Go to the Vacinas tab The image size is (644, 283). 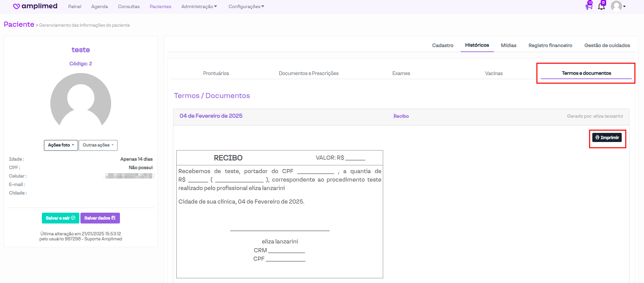tap(494, 73)
